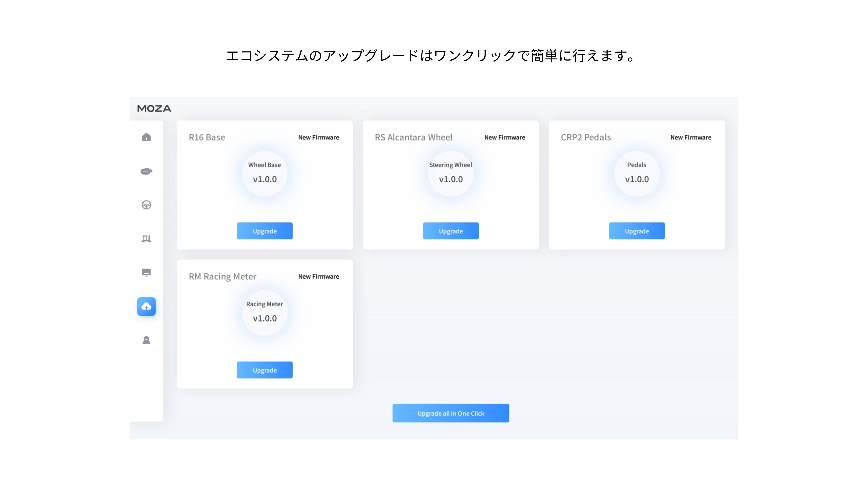Open the Home page in the sidebar
868x488 pixels.
[x=146, y=137]
